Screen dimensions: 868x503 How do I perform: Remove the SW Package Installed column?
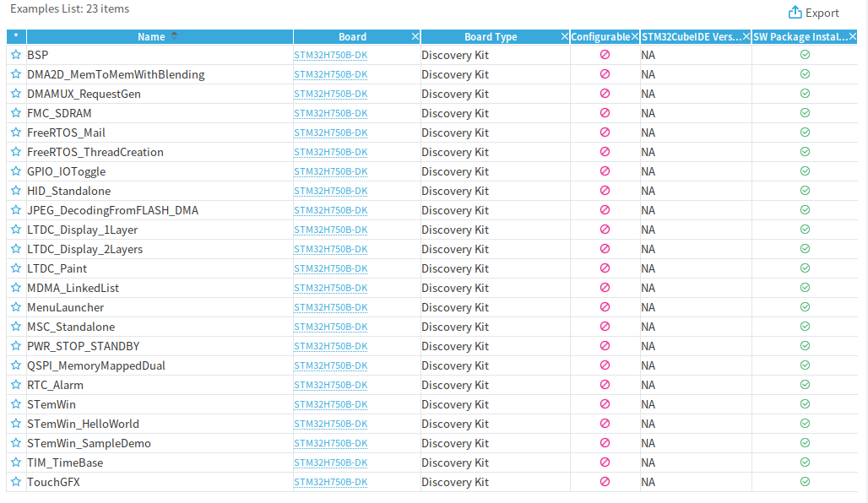(853, 36)
